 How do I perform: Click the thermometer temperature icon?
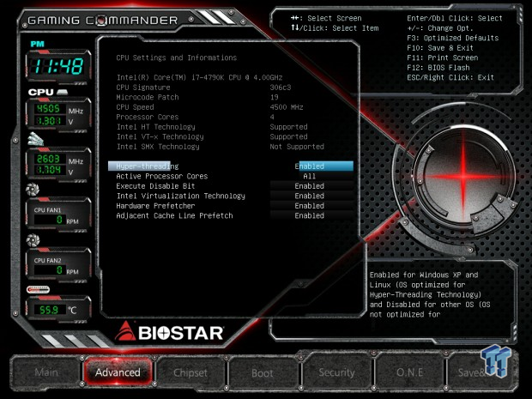coord(38,289)
